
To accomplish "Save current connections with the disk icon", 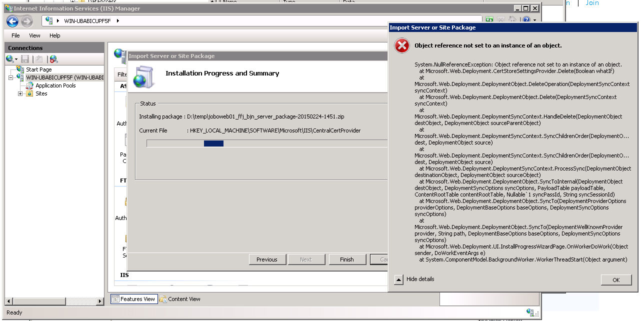I will pyautogui.click(x=25, y=58).
